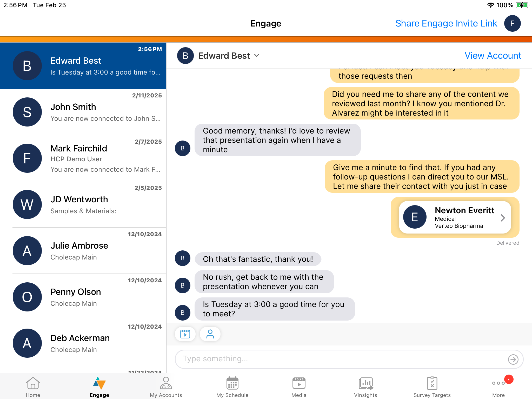Open Julie Ambrose conversation
Screen dimensions: 532x399
pos(83,251)
